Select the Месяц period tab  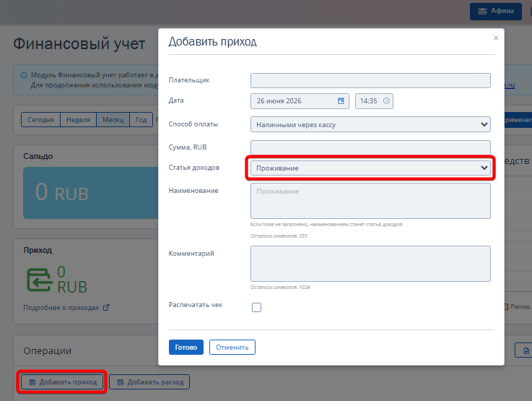(x=113, y=120)
